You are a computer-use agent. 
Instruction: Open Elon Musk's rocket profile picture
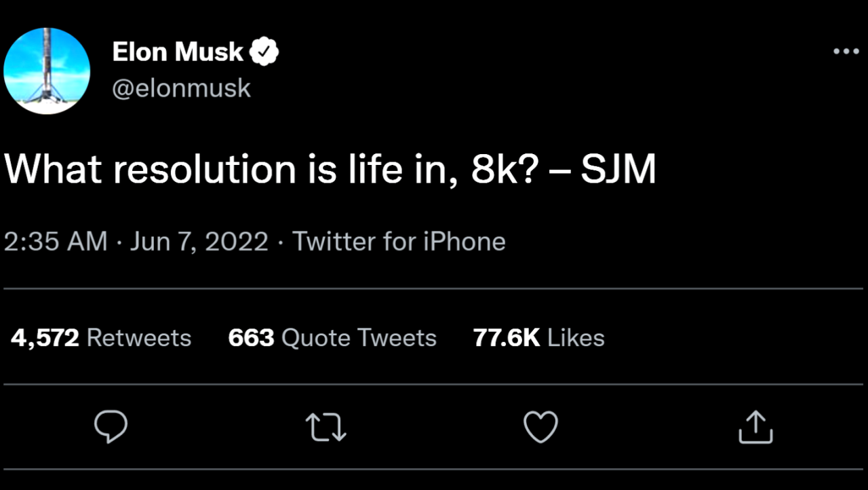click(x=47, y=71)
